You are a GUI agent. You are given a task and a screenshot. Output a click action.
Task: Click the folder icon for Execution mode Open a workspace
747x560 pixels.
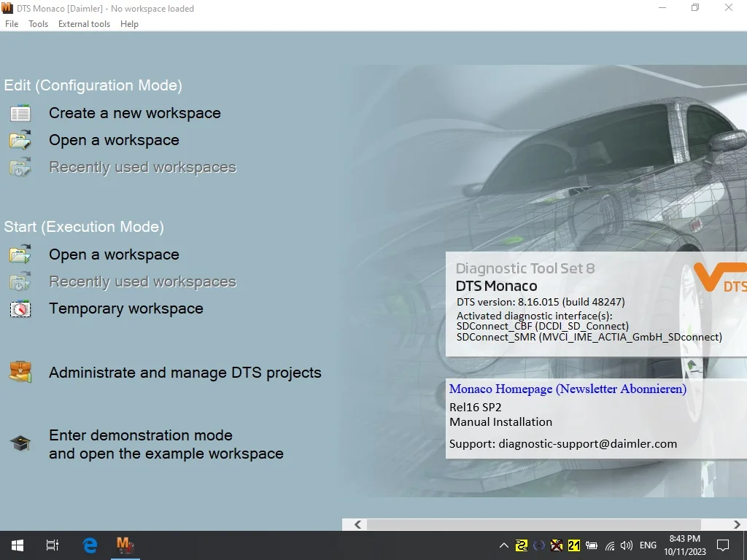coord(20,254)
